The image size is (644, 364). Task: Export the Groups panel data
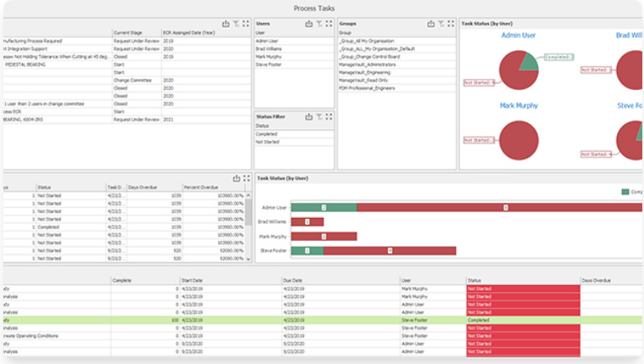pos(431,23)
